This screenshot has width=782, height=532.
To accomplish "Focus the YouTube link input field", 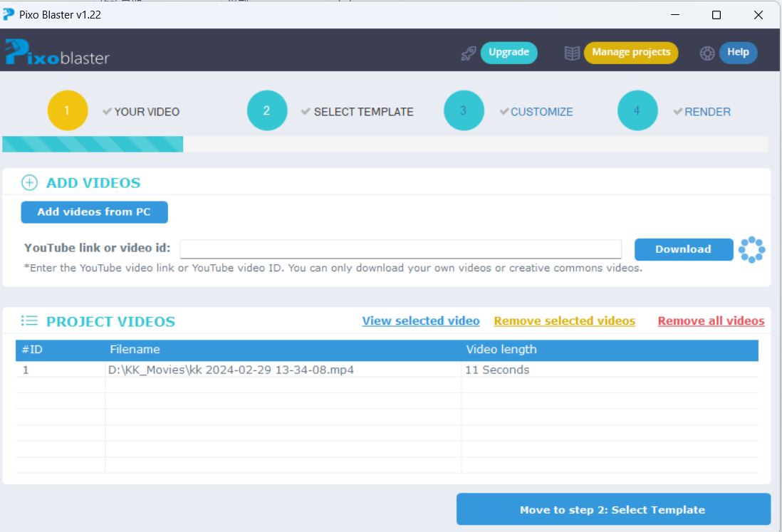I will (400, 249).
